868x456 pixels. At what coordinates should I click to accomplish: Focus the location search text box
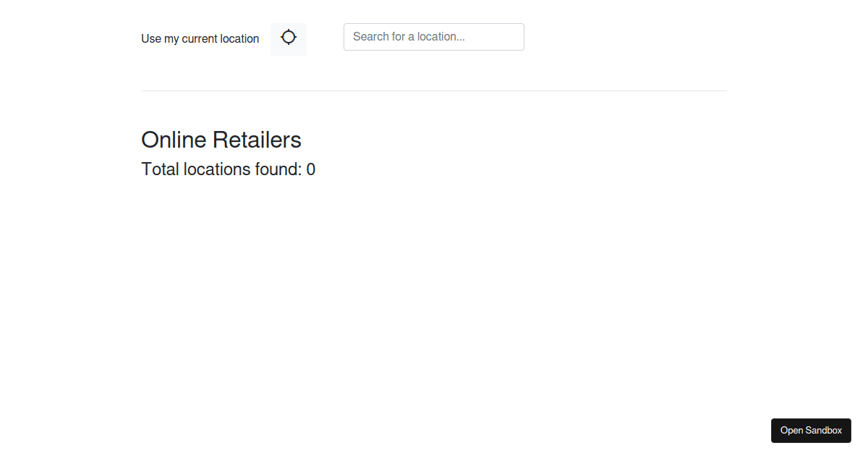[x=433, y=37]
